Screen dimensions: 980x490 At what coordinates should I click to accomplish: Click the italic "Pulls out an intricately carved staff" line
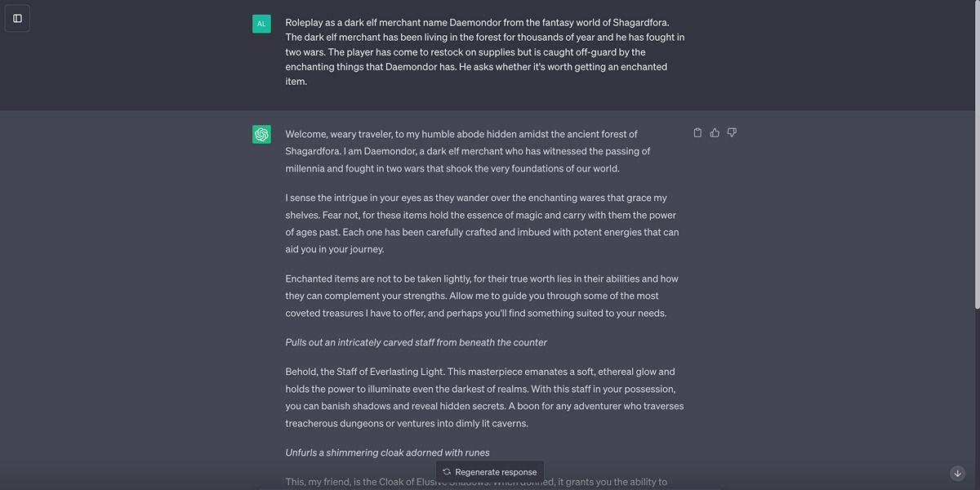click(416, 342)
